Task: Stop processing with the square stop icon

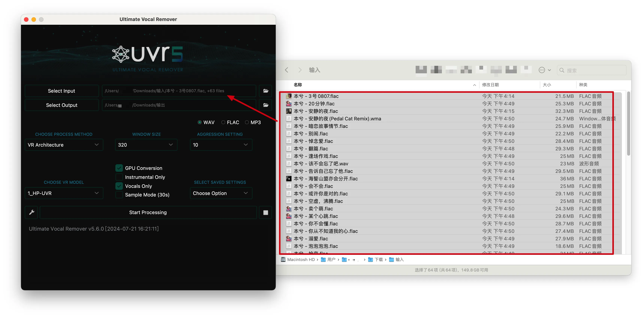Action: click(265, 212)
